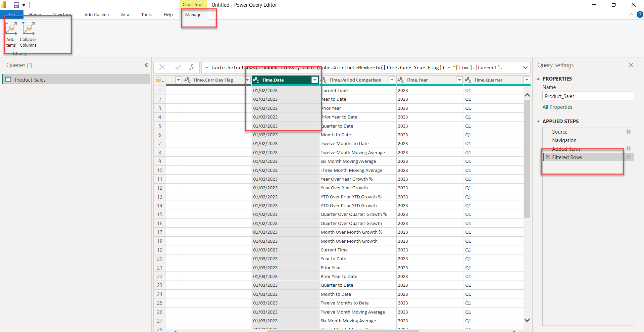
Task: Select the Source applied step
Action: 560,132
